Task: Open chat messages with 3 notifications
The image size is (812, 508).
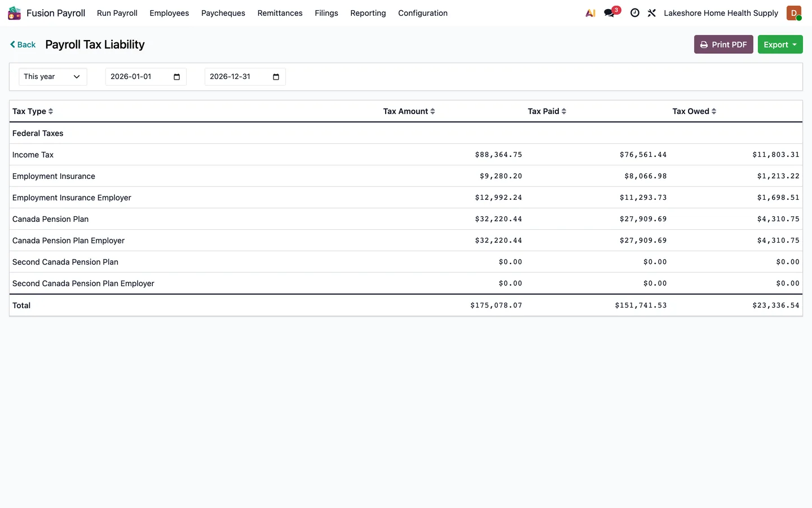Action: (611, 12)
